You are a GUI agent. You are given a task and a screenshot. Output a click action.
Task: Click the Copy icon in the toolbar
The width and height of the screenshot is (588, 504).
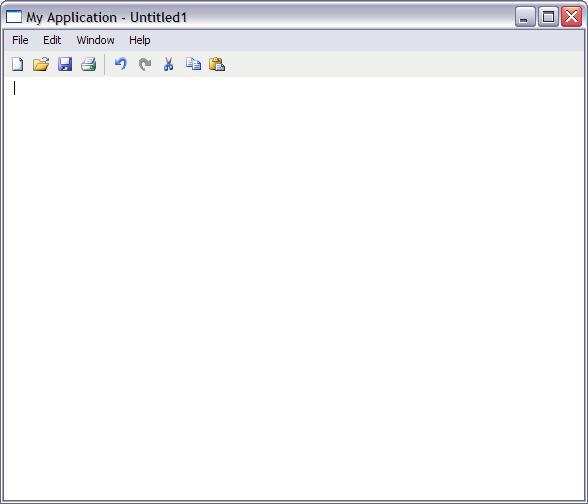click(x=193, y=64)
